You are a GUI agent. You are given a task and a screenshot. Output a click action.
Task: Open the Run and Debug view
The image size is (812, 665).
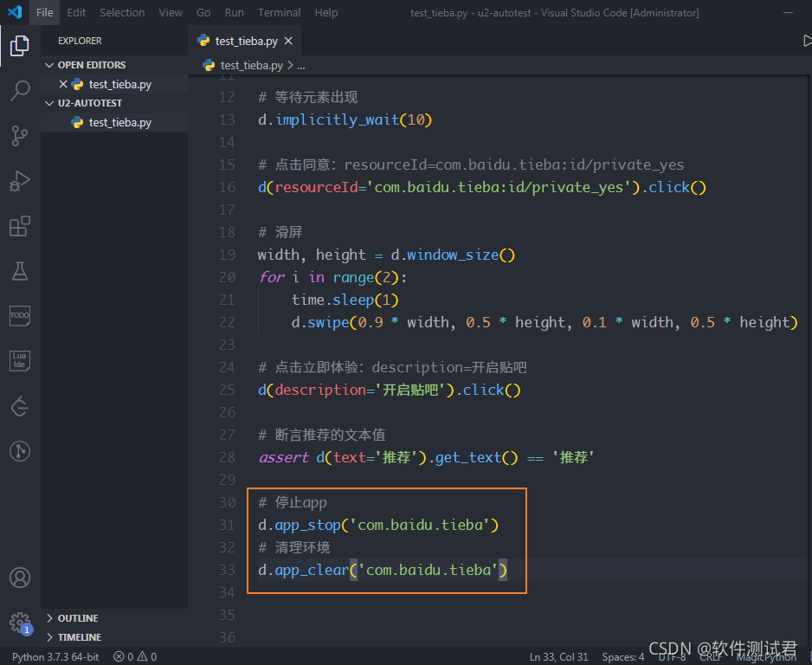pos(20,181)
